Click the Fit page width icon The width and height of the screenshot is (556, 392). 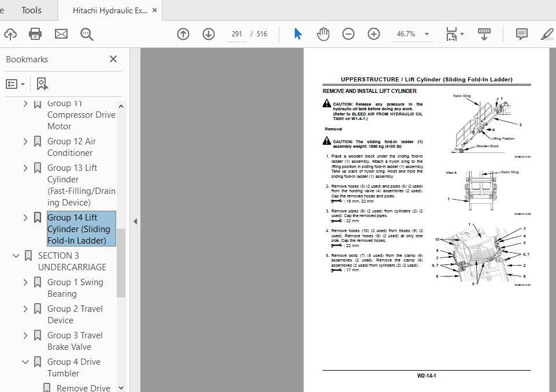451,34
